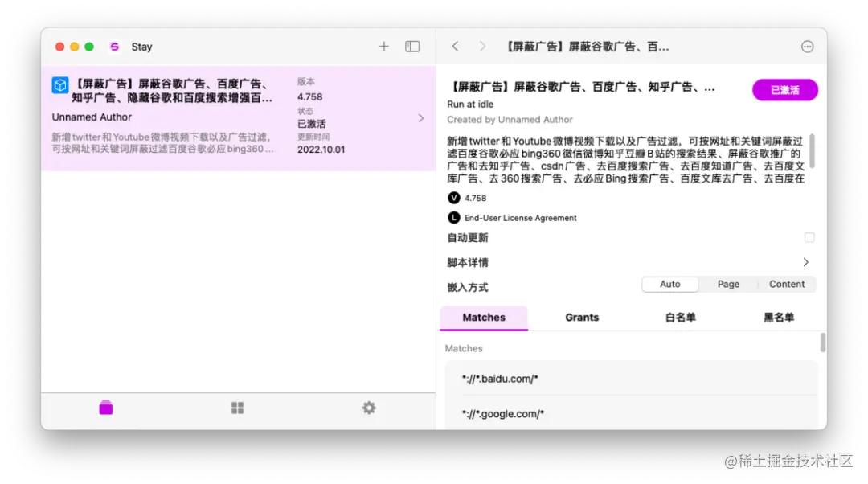The image size is (868, 484).
Task: Click the macOS yellow minimize button
Action: coord(75,47)
